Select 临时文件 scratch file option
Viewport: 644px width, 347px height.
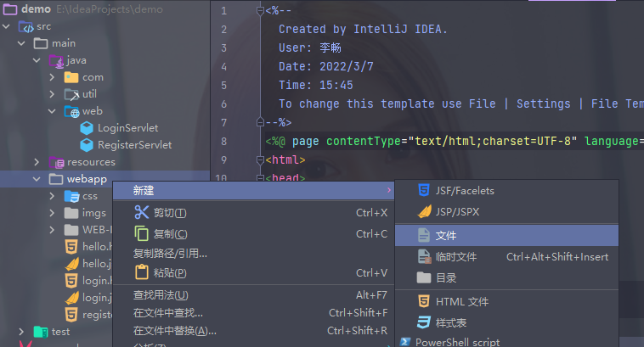point(507,257)
